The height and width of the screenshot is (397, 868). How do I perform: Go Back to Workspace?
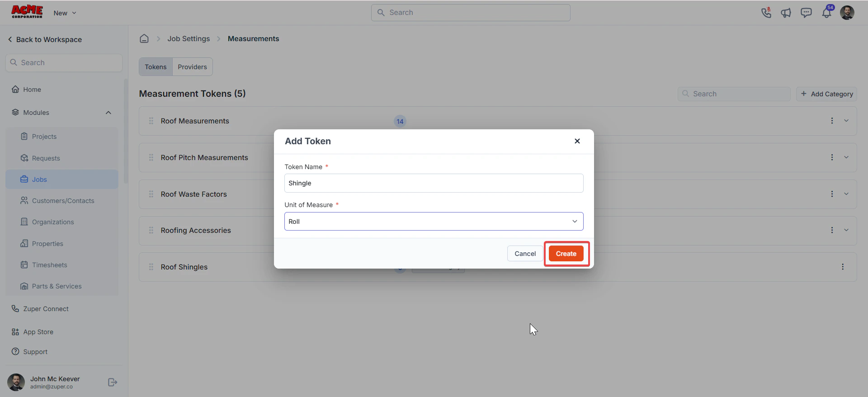(45, 39)
